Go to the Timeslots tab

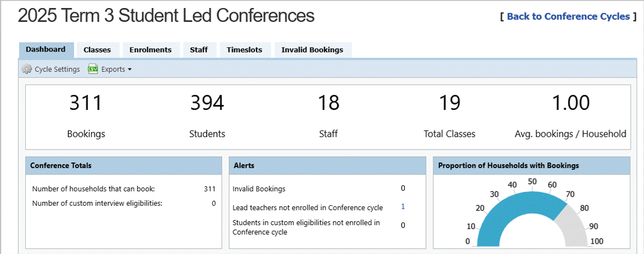pyautogui.click(x=244, y=50)
